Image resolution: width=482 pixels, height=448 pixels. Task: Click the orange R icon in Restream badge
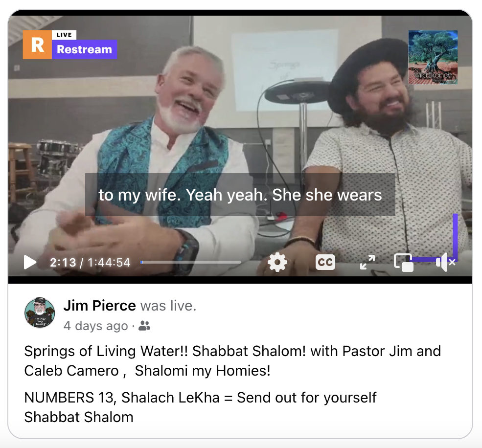coord(37,45)
